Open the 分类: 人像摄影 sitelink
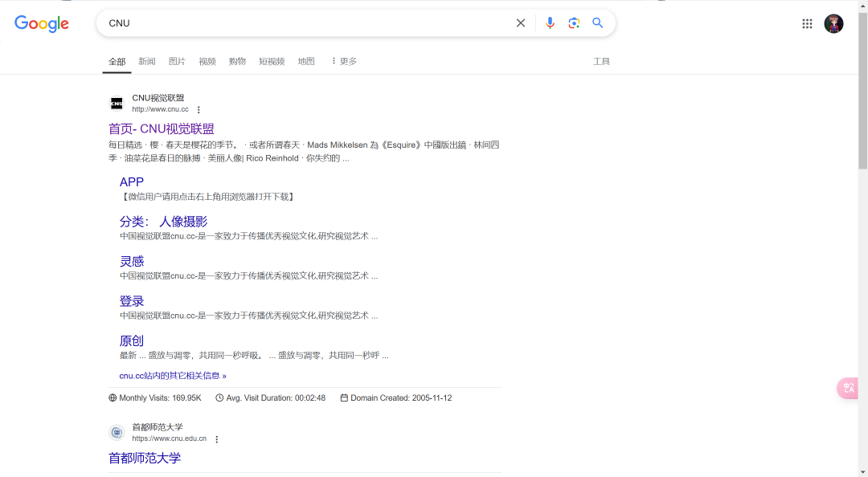Screen dimensions: 868x477 (x=163, y=222)
